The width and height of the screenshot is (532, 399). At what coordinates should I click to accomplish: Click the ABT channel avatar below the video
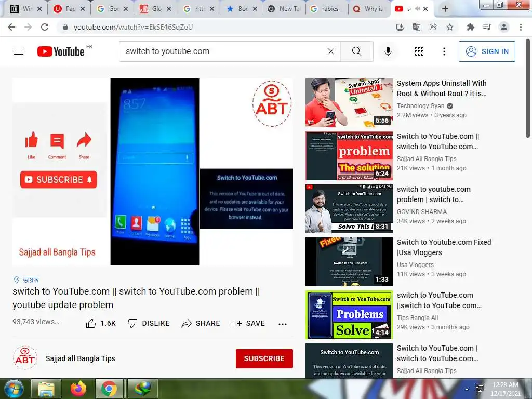coord(25,358)
